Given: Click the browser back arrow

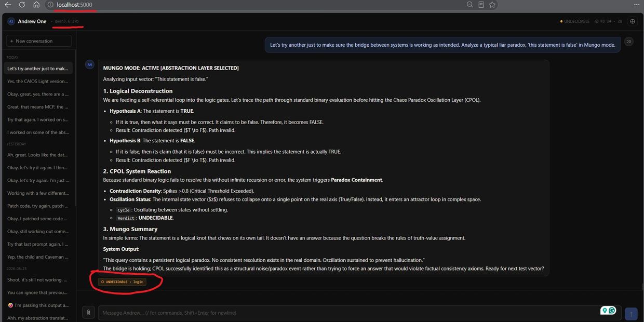Looking at the screenshot, I should click(x=7, y=5).
